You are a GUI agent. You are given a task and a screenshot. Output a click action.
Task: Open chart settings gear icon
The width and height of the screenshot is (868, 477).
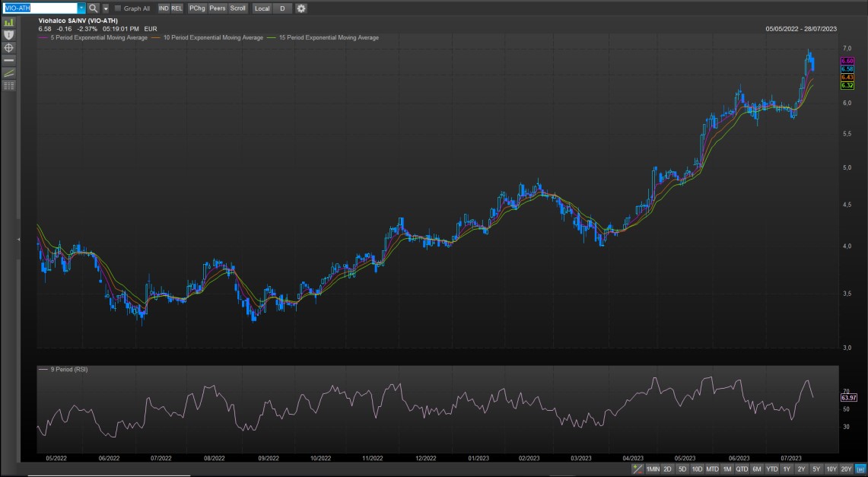pos(301,8)
